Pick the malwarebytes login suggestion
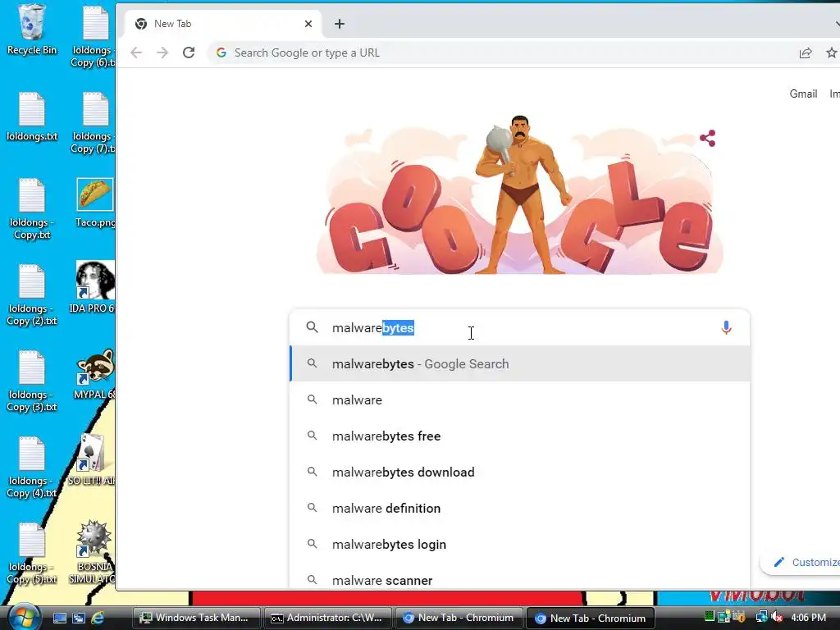Screen dimensions: 840x630 click(x=519, y=545)
